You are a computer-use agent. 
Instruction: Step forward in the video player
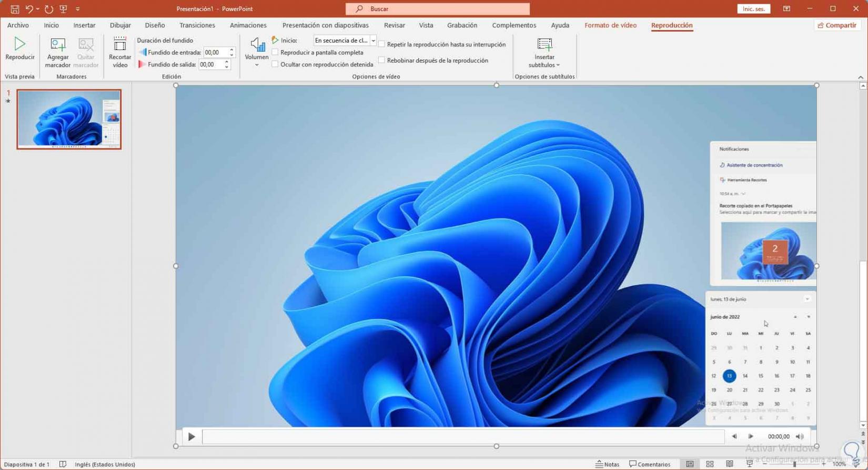(x=751, y=436)
